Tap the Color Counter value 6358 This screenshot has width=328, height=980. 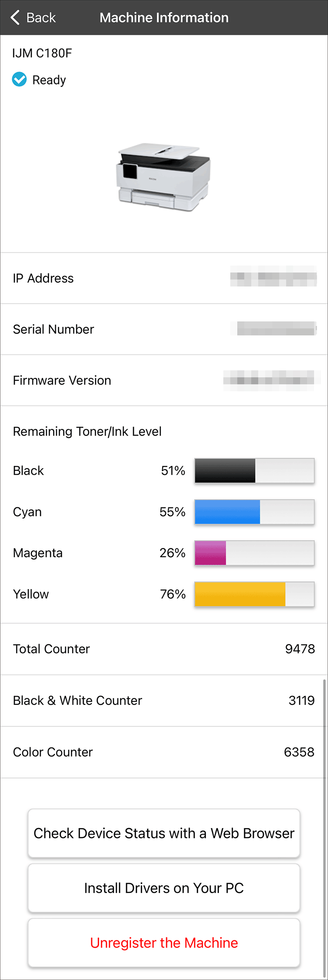click(299, 752)
